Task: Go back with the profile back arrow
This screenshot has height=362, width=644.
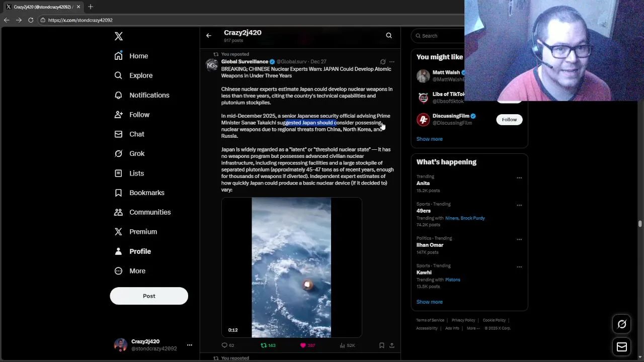Action: (x=209, y=36)
